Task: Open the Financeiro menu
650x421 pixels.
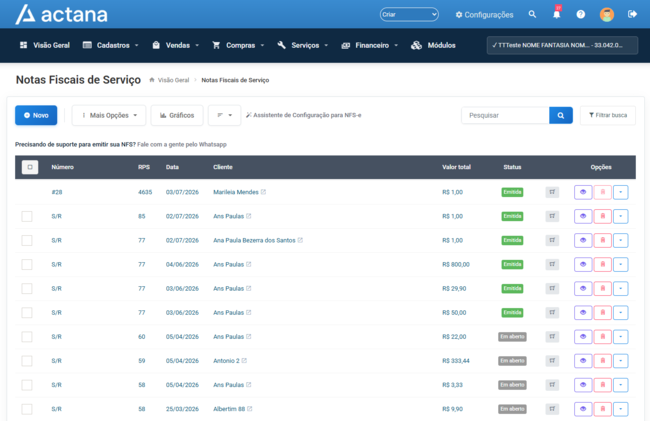Action: point(369,46)
